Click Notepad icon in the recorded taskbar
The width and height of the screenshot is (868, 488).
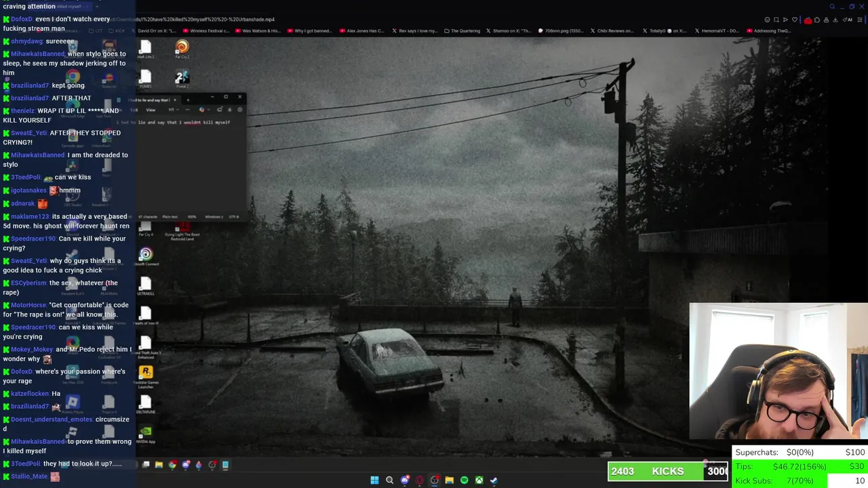coord(225,465)
